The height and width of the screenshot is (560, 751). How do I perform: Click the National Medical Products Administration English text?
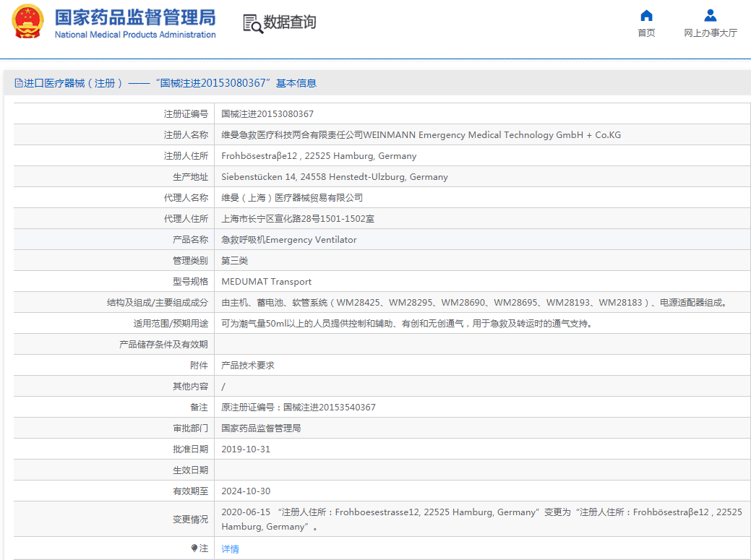tap(135, 35)
